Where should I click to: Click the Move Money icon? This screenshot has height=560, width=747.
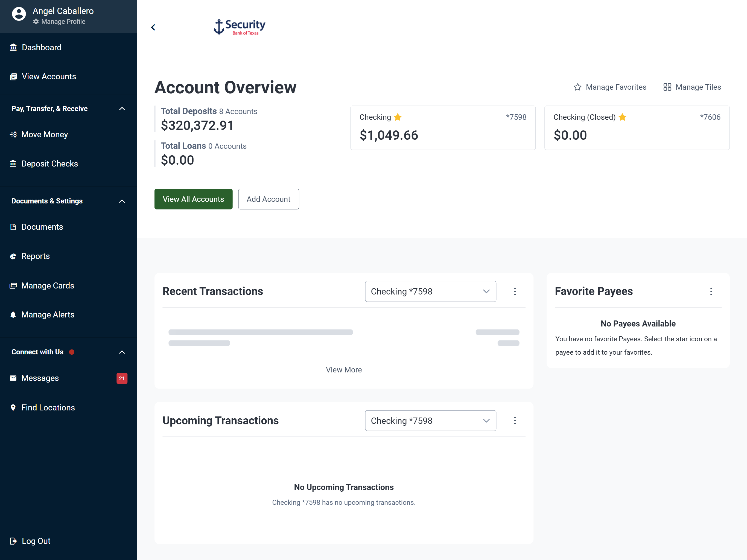click(13, 135)
